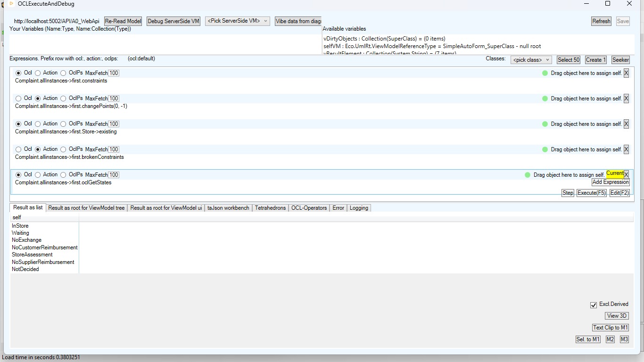Click the Add Expression button
Screen dimensions: 644x362
click(x=611, y=182)
